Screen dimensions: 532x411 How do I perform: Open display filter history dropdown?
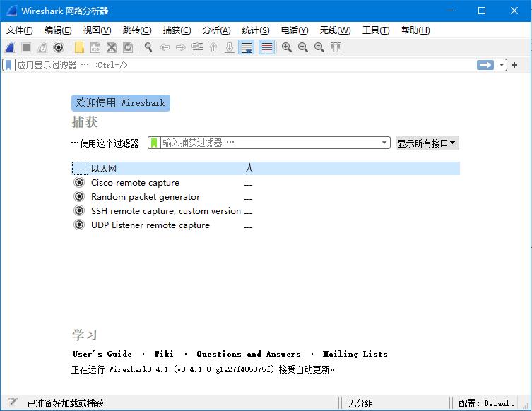coord(501,65)
